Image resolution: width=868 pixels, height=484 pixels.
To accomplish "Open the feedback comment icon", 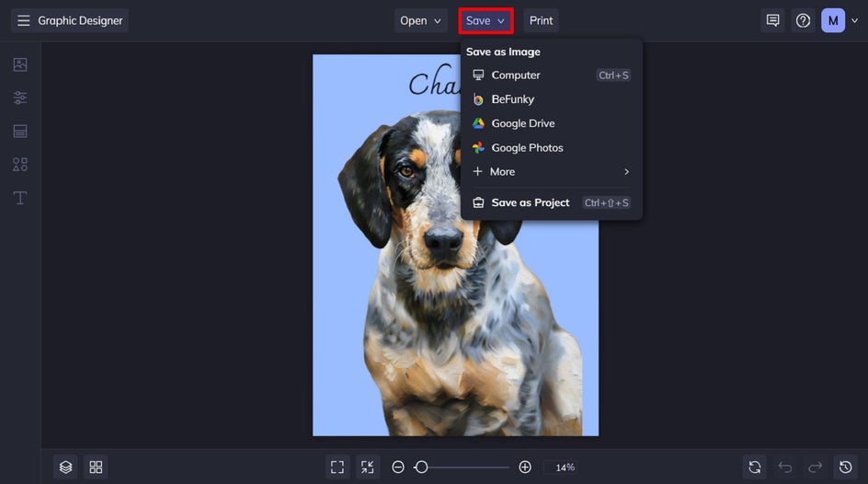I will (773, 20).
